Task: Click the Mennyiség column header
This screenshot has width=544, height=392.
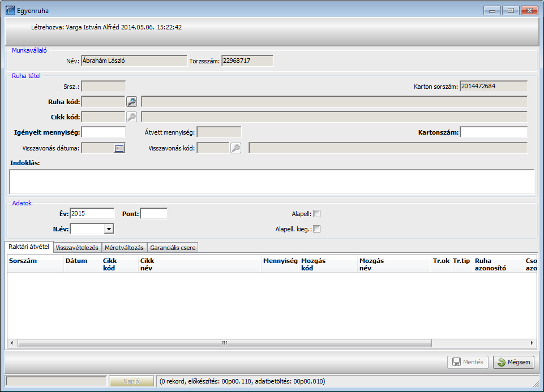Action: point(280,264)
